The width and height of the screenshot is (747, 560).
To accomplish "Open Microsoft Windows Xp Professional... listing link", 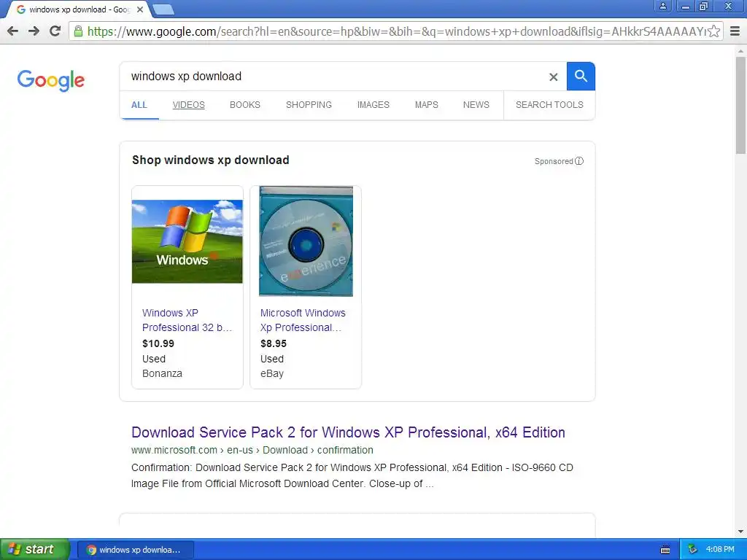I will point(303,320).
